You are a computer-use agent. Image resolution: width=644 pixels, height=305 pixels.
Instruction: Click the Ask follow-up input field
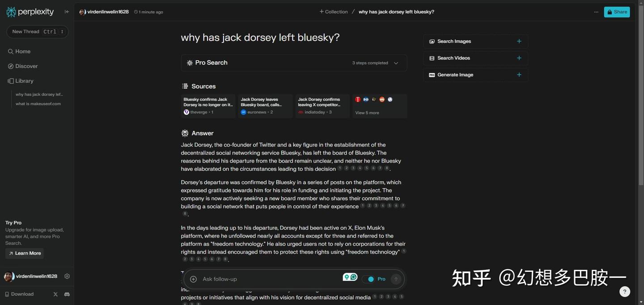[x=268, y=279]
